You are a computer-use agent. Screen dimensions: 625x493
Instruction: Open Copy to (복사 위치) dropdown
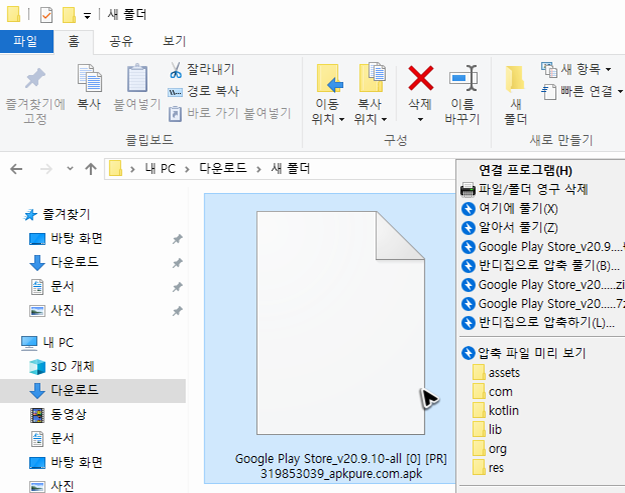[x=370, y=95]
